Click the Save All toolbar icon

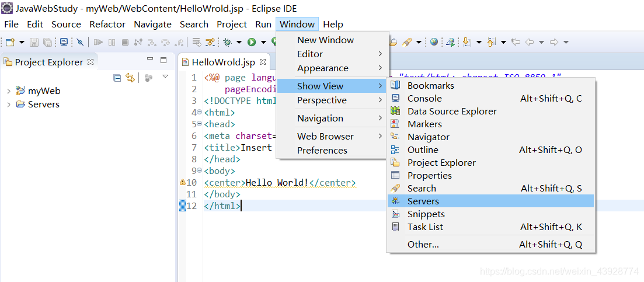47,42
